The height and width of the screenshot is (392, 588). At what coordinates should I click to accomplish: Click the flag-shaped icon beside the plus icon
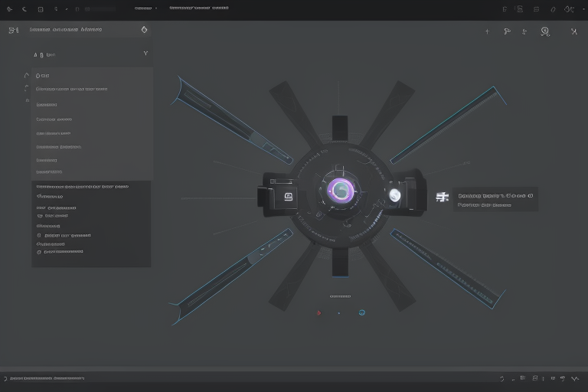coord(506,32)
